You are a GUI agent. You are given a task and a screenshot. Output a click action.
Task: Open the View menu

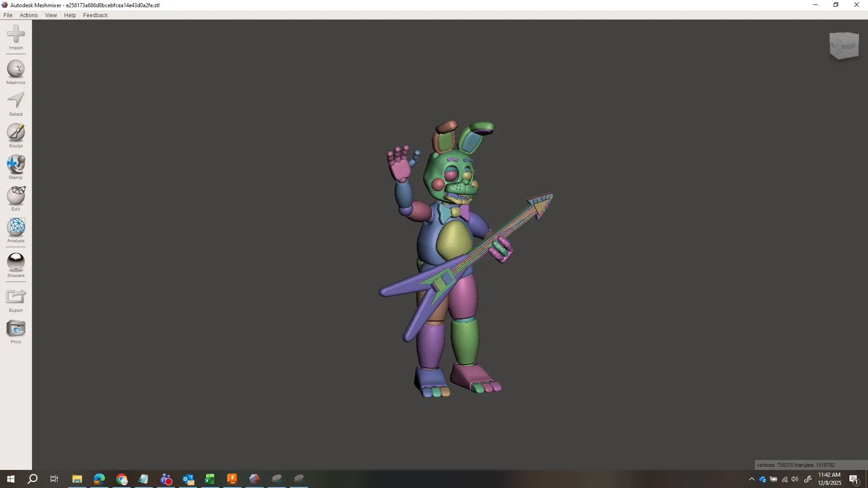[51, 15]
